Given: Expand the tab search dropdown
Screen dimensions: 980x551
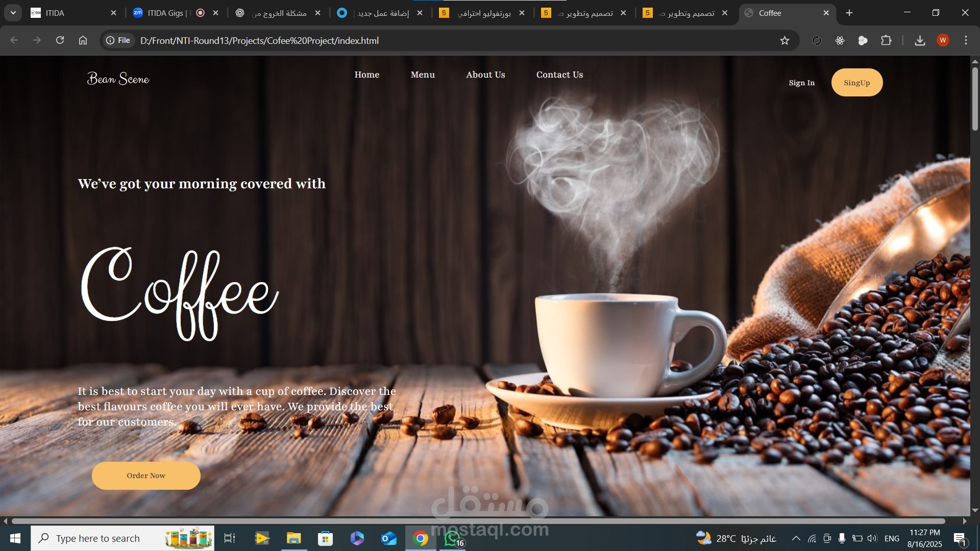Looking at the screenshot, I should pos(13,13).
